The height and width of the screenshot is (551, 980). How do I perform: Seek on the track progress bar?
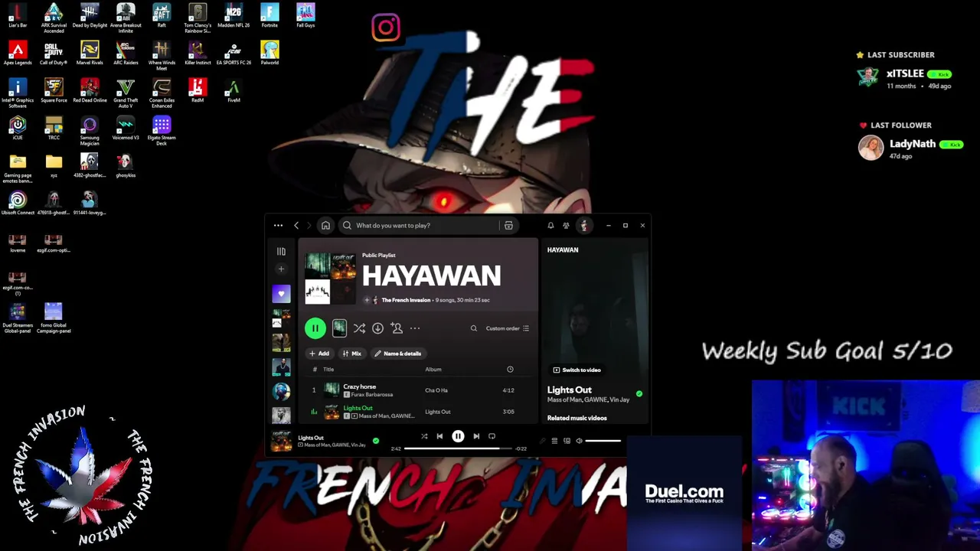point(458,448)
